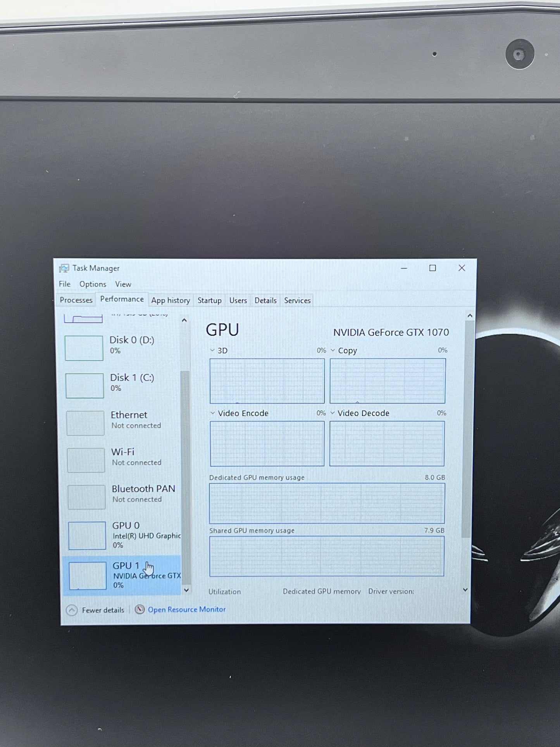Click the Resource Monitor icon
Viewport: 560px width, 747px height.
tap(140, 609)
